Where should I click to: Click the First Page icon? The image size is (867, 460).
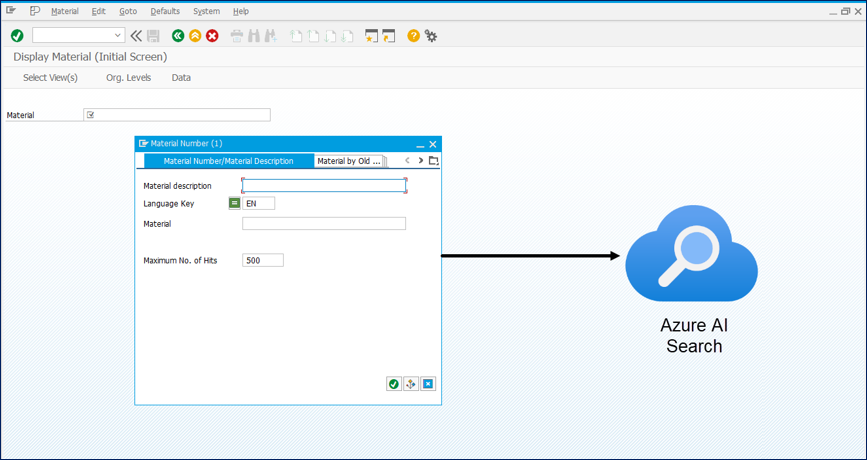pyautogui.click(x=296, y=36)
